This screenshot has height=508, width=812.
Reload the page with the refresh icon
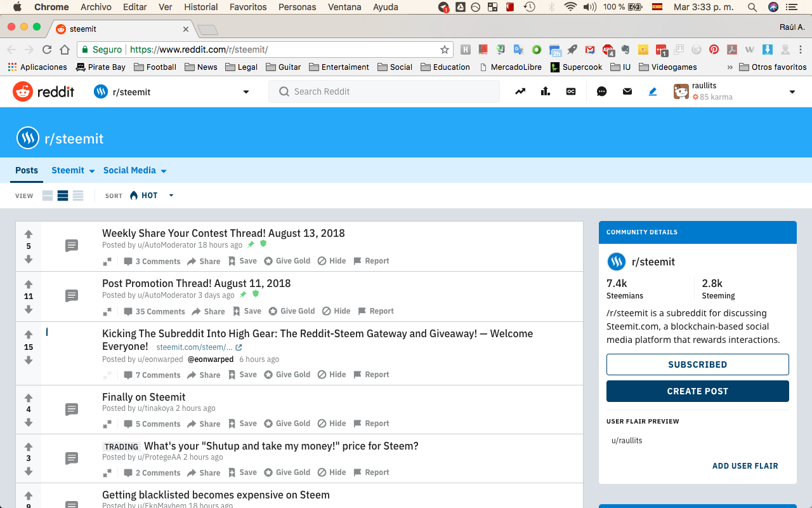[47, 50]
